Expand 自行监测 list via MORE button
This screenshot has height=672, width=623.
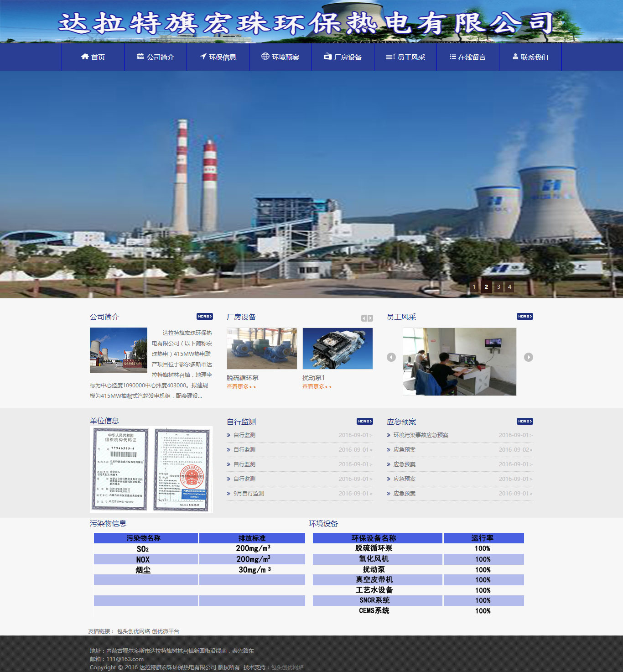click(364, 421)
